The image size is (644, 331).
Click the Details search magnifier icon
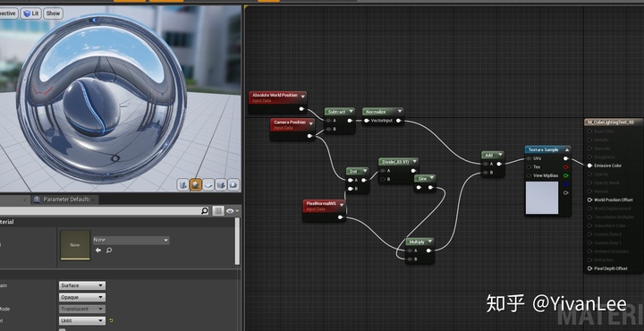click(205, 210)
